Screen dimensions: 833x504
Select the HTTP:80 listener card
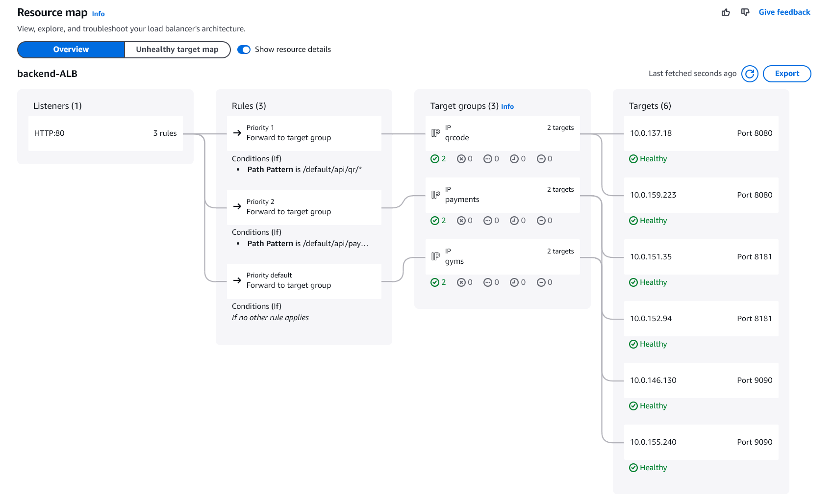[x=105, y=133]
